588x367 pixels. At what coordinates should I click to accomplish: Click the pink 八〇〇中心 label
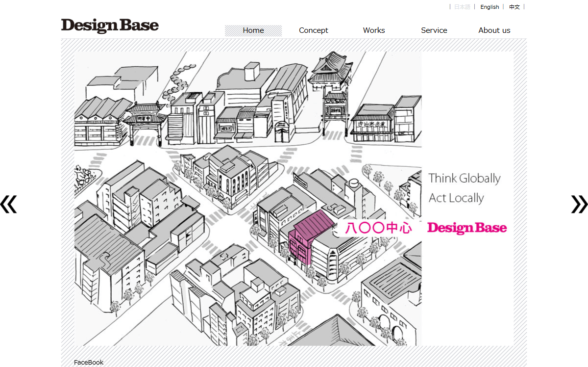pyautogui.click(x=378, y=228)
